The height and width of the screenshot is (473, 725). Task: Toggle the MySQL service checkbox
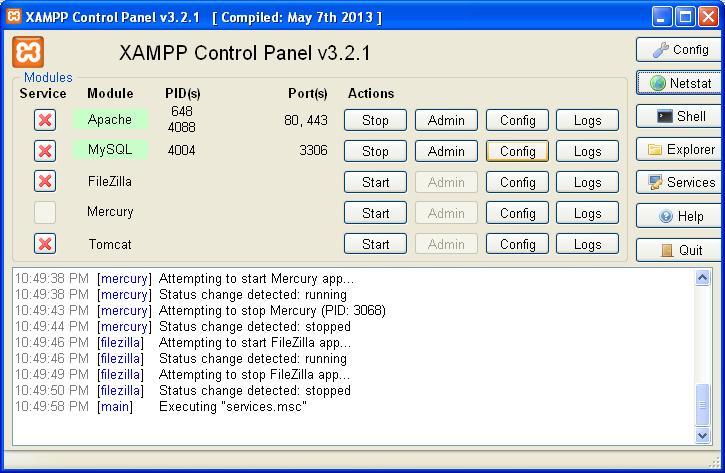45,151
